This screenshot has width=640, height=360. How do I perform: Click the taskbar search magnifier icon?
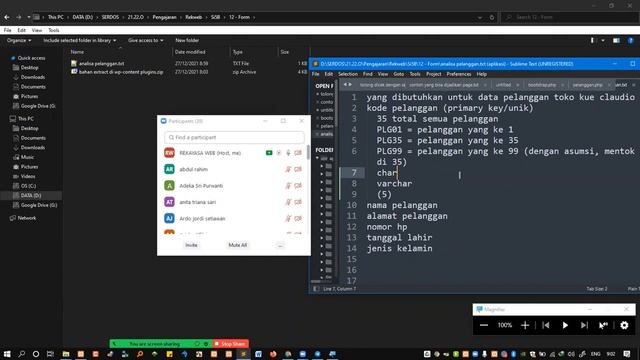click(x=22, y=354)
